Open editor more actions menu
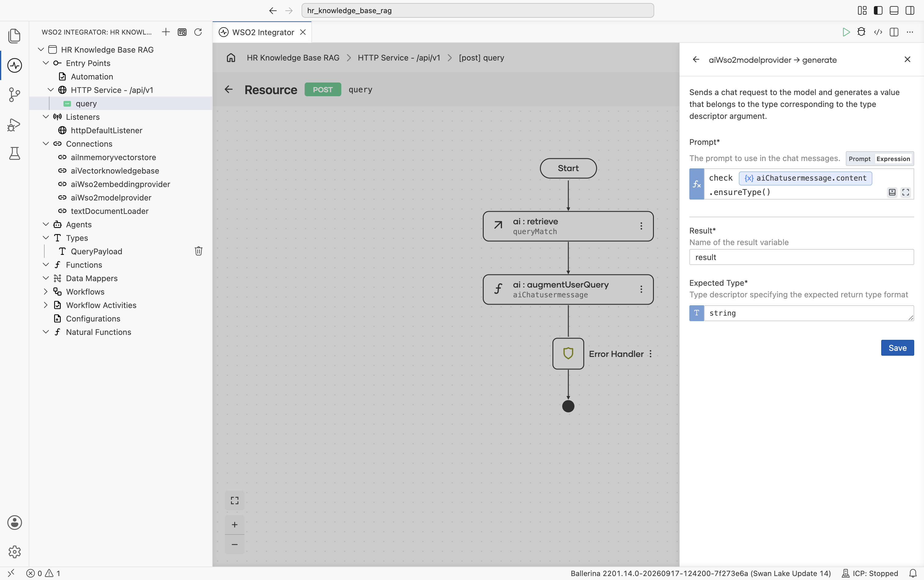924x580 pixels. pos(910,32)
